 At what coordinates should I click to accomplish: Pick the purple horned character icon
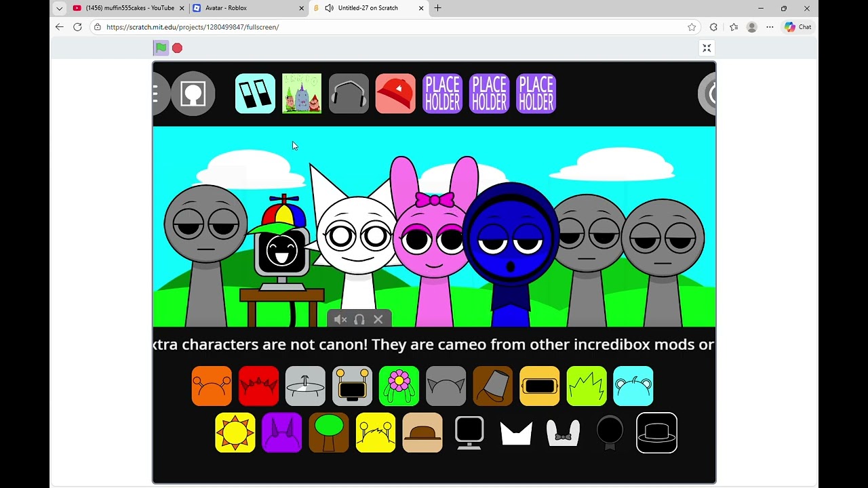[x=282, y=432]
